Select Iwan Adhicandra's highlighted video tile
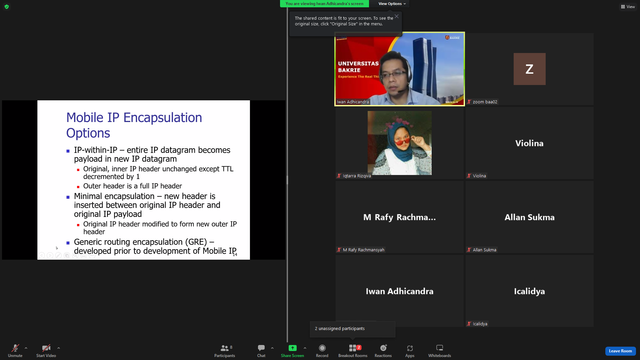This screenshot has height=360, width=640. 400,69
